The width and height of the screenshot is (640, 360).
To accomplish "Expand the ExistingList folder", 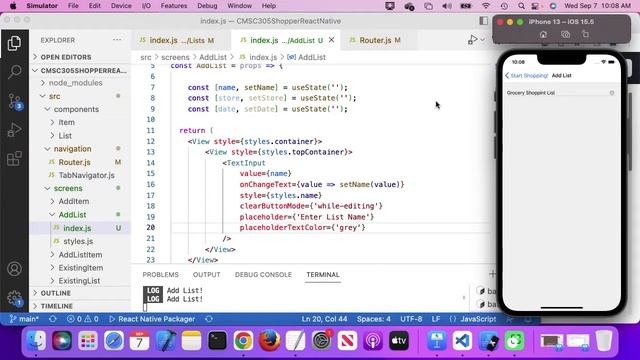I will tap(79, 281).
